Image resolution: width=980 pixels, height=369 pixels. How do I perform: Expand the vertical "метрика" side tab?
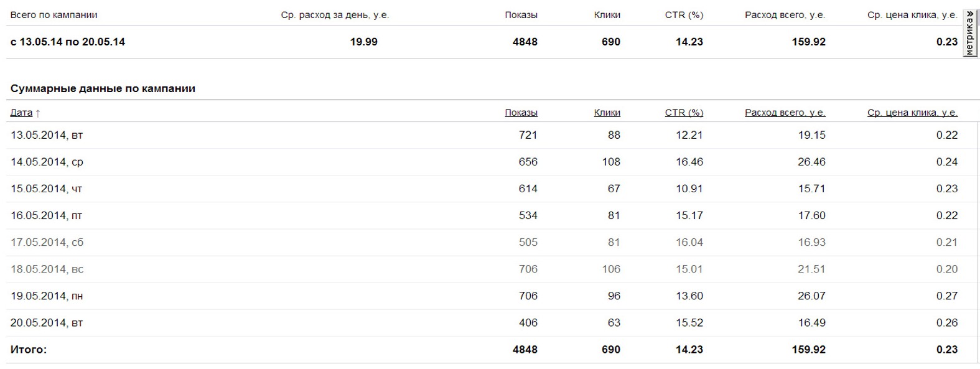click(x=969, y=34)
